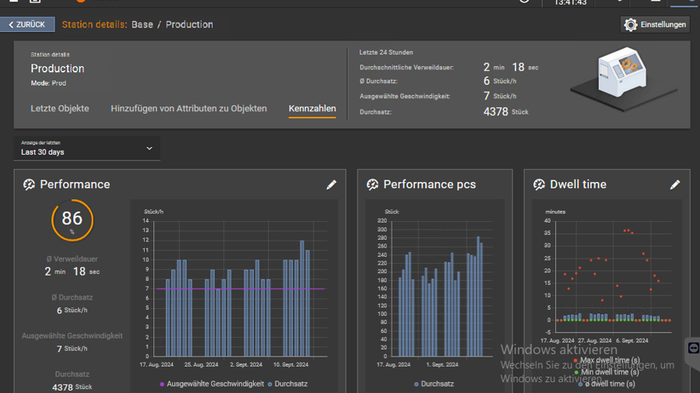Go back with the ZURÜCK button
The height and width of the screenshot is (393, 700).
point(28,25)
